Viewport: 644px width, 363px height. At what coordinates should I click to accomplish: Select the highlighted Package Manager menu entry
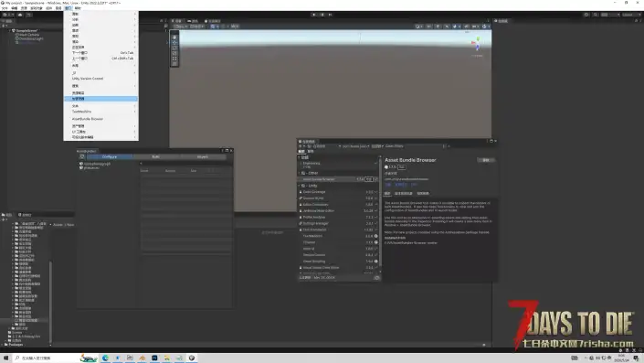click(x=101, y=99)
